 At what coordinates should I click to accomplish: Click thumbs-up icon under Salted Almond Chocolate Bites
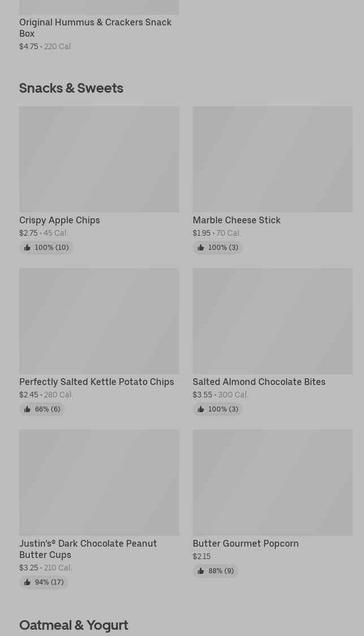201,409
